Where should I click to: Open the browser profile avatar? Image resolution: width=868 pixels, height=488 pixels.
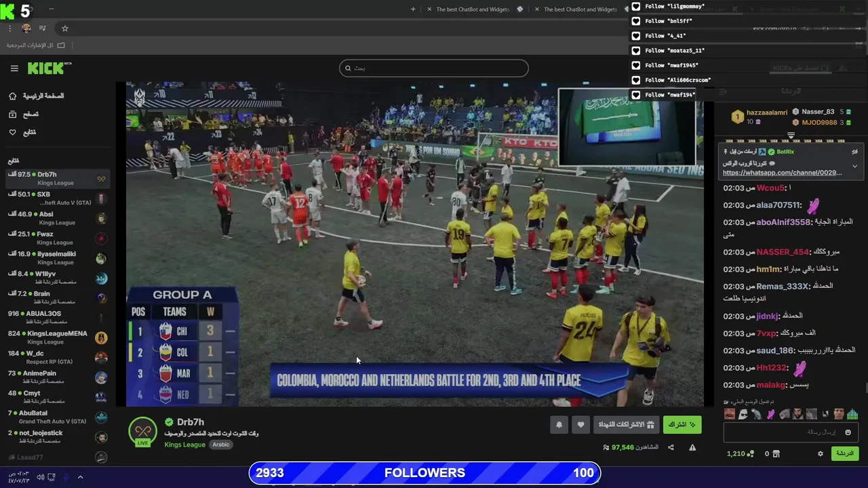pos(26,28)
